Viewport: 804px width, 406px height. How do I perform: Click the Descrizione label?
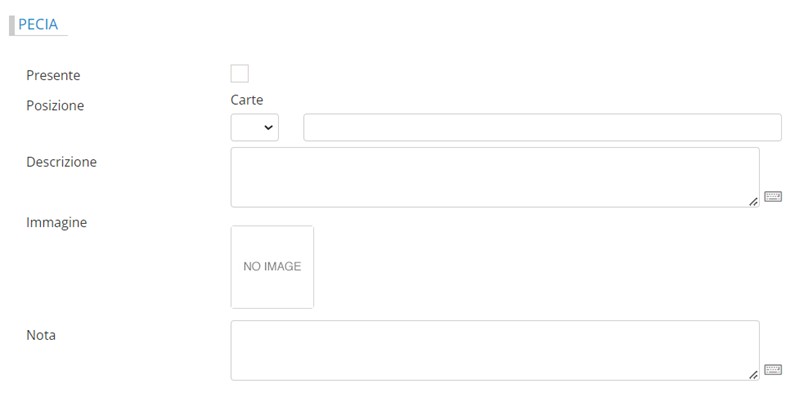(61, 161)
